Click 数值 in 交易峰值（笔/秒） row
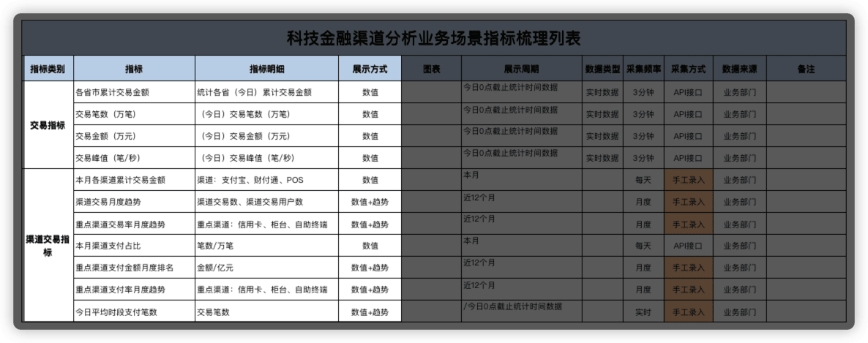Screen dimensions: 868x343 click(x=370, y=158)
